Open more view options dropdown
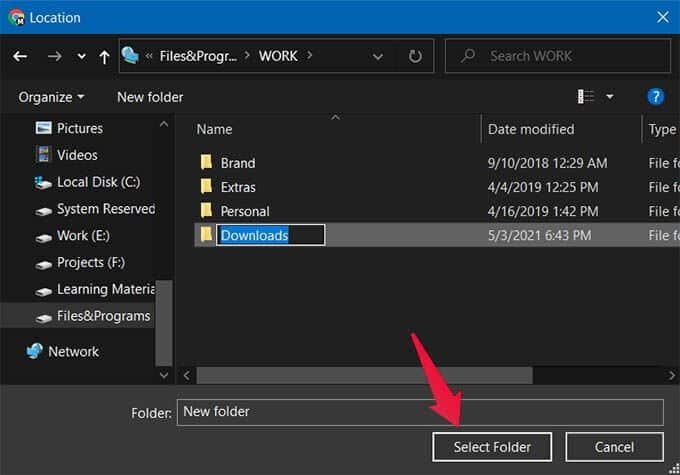The height and width of the screenshot is (475, 680). pos(610,96)
